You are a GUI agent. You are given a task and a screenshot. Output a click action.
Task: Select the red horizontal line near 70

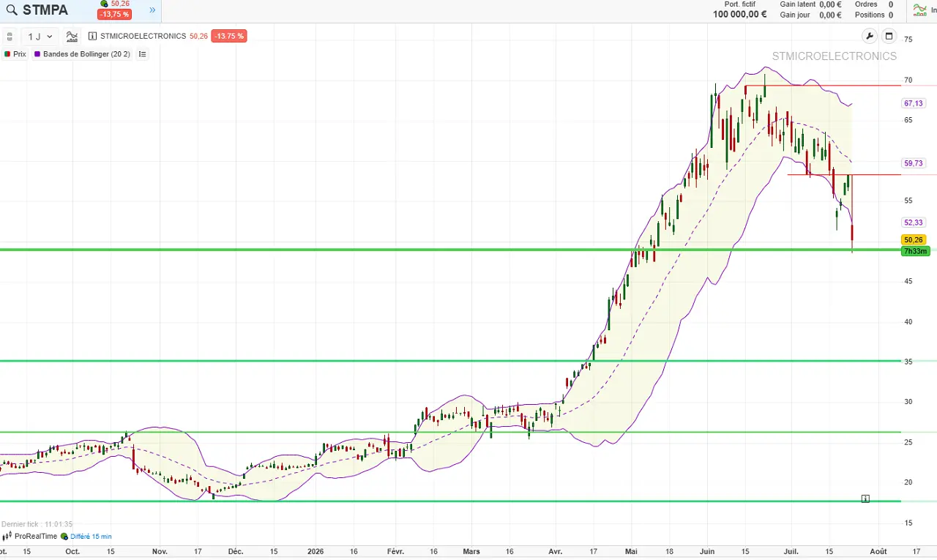822,86
